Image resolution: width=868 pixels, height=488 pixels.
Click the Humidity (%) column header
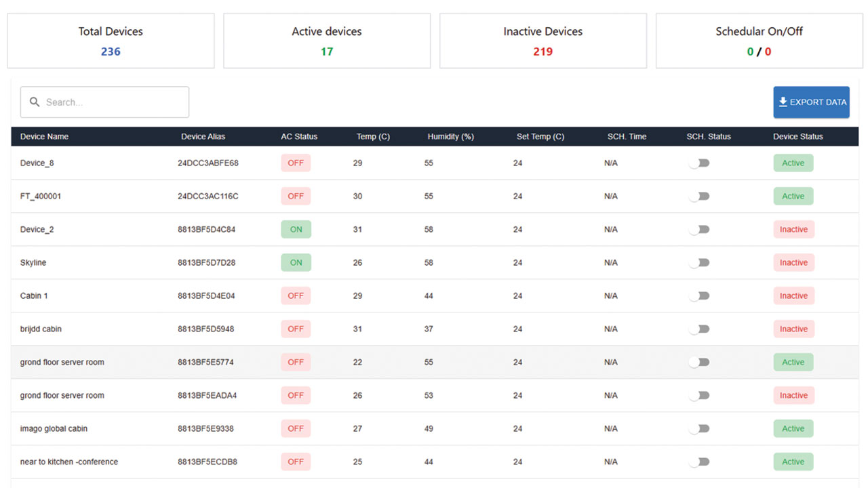click(450, 136)
